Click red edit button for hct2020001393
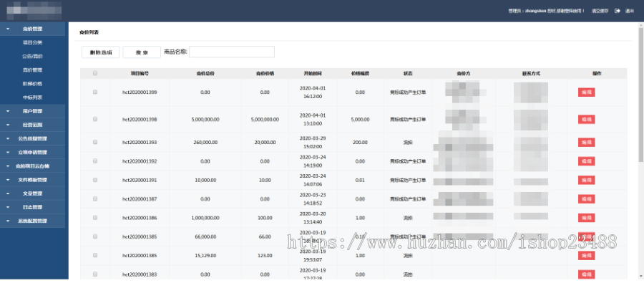The width and height of the screenshot is (644, 306). click(587, 143)
